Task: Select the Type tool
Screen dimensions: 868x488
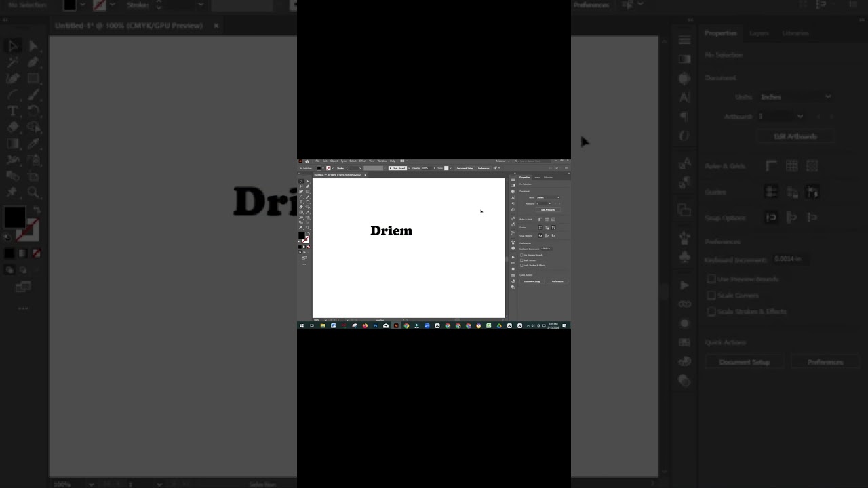Action: pyautogui.click(x=301, y=202)
